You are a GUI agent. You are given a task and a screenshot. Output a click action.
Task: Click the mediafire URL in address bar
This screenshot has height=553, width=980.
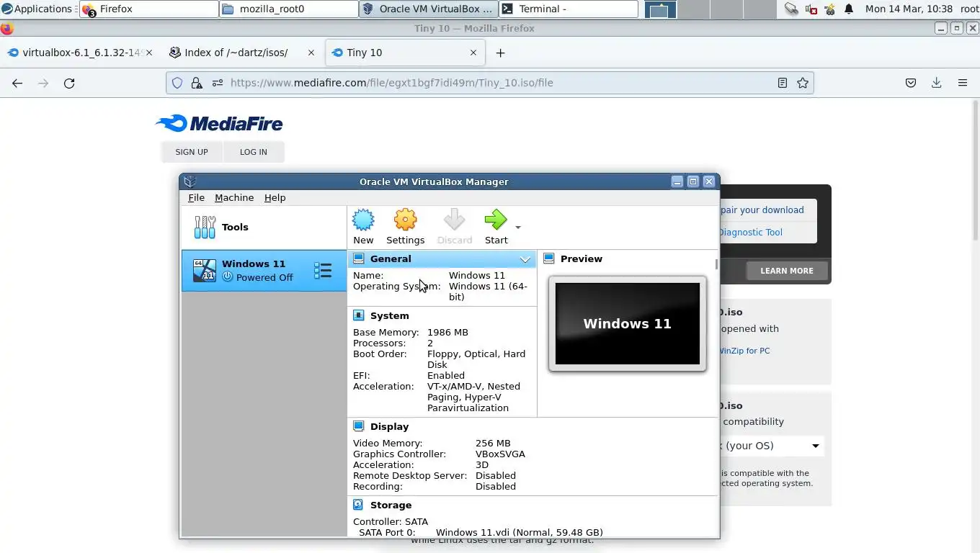pos(391,83)
